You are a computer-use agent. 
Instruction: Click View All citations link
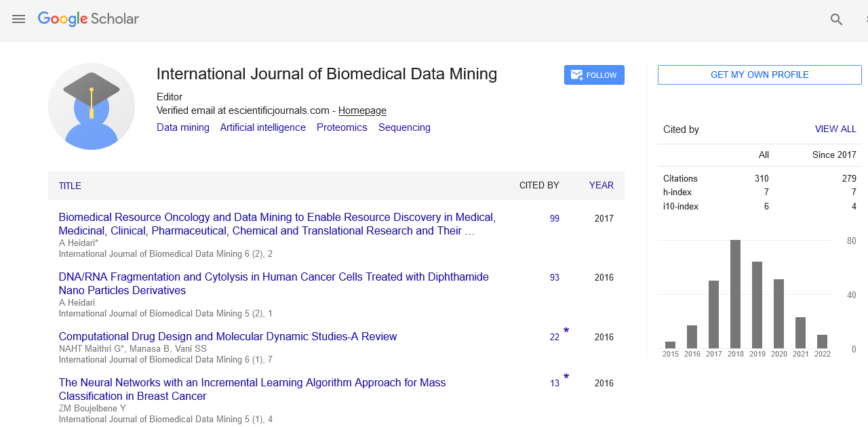tap(835, 129)
